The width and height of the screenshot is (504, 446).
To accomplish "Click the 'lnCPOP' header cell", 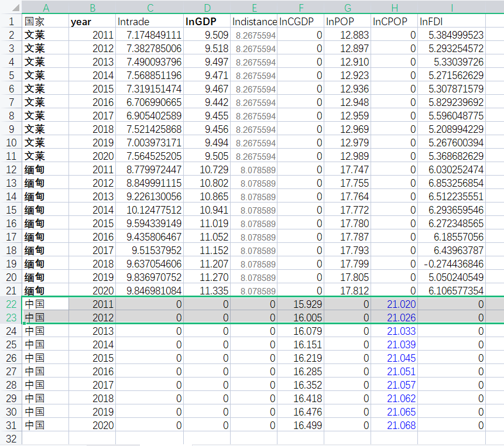I will pos(395,22).
